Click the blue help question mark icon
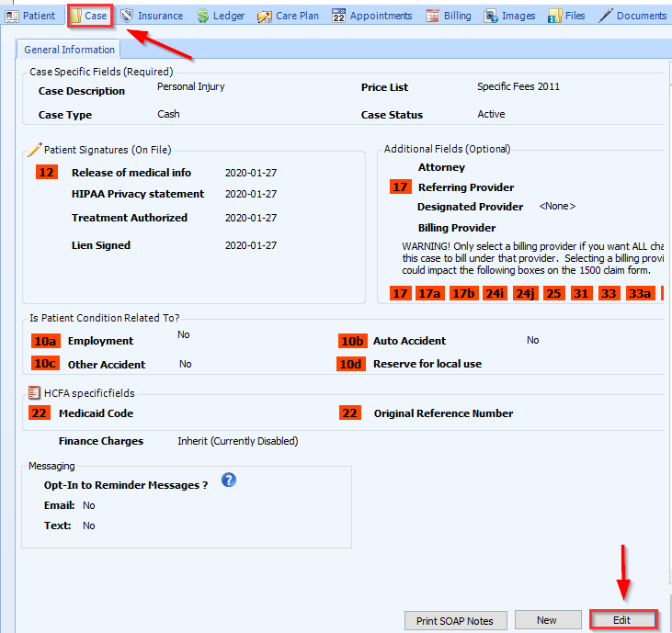The width and height of the screenshot is (672, 633). coord(229,480)
